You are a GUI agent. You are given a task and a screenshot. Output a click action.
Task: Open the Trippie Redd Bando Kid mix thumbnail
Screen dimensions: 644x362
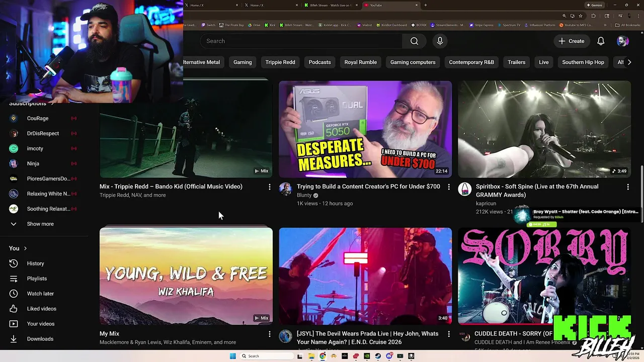[186, 129]
